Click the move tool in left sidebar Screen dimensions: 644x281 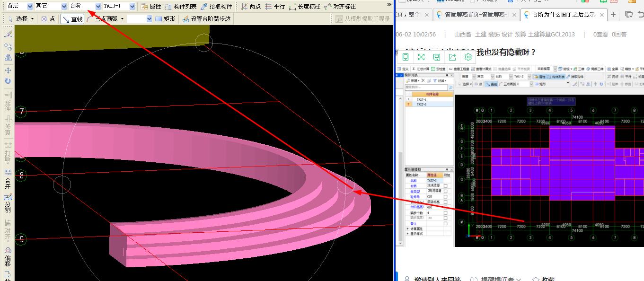click(8, 70)
